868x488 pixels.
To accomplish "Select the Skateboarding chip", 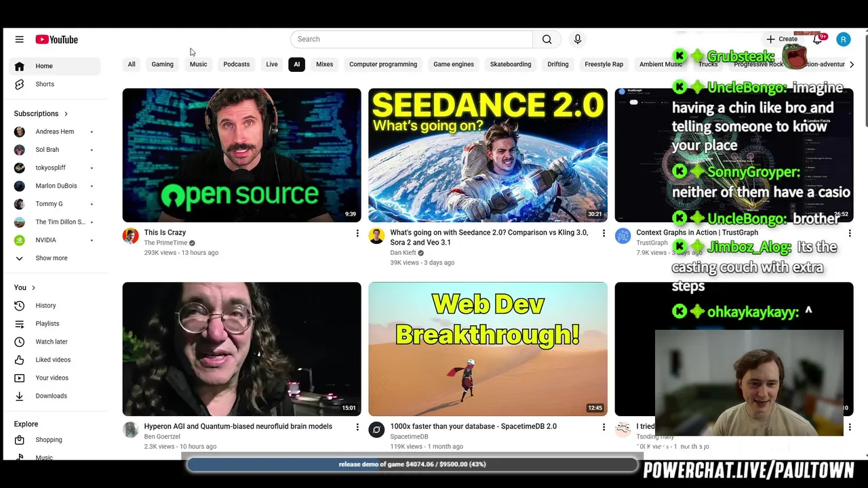I will click(x=511, y=64).
